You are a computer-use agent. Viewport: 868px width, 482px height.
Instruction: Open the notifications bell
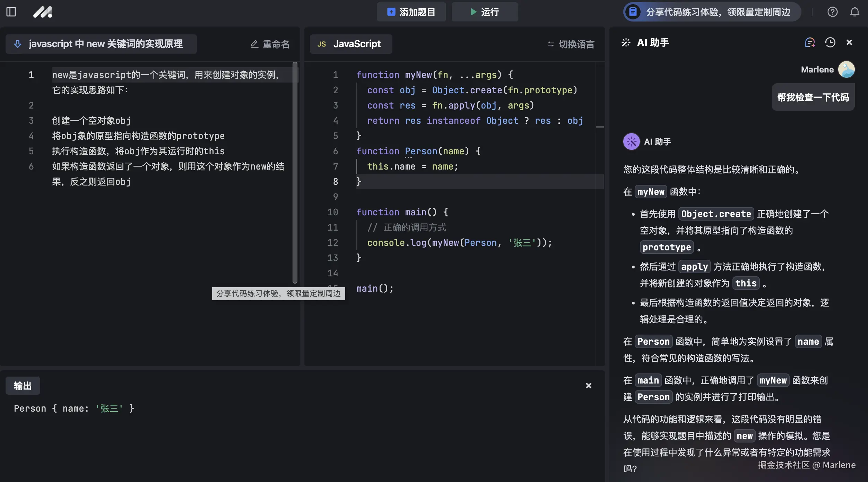(854, 11)
